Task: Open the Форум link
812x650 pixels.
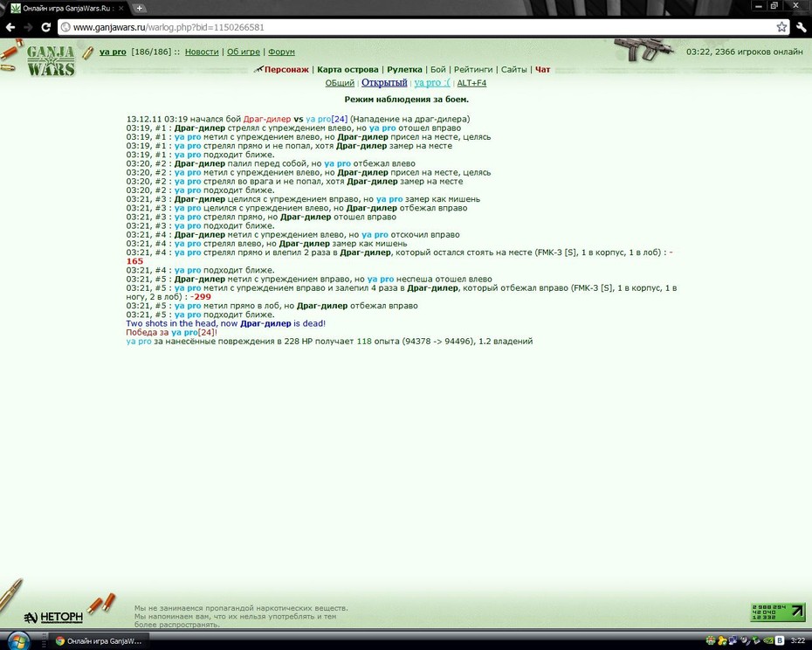Action: pyautogui.click(x=281, y=52)
